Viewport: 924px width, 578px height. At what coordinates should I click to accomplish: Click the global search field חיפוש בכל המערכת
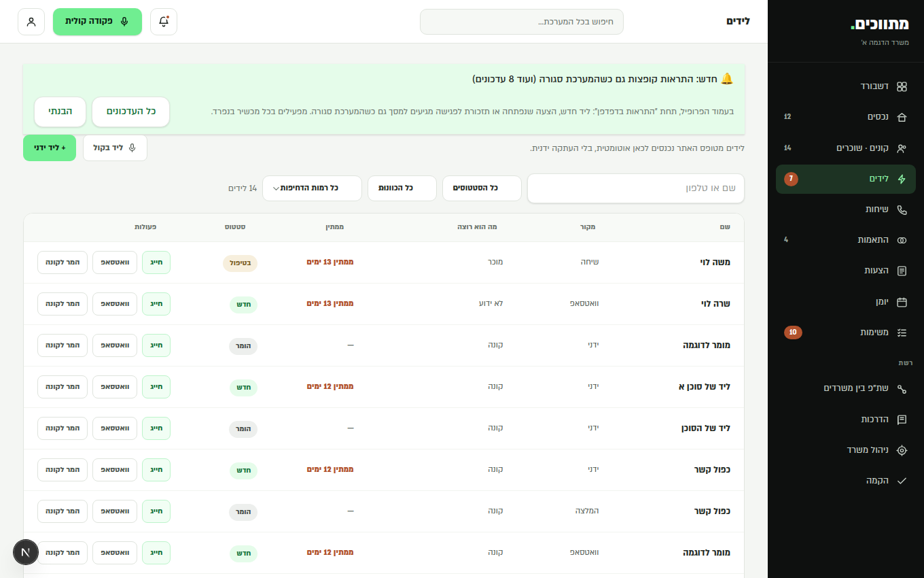[522, 22]
